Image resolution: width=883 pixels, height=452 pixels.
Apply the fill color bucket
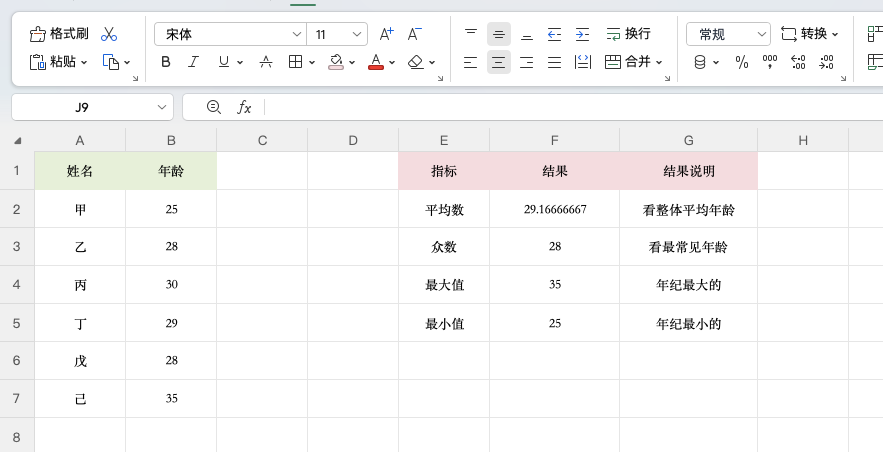(x=336, y=62)
